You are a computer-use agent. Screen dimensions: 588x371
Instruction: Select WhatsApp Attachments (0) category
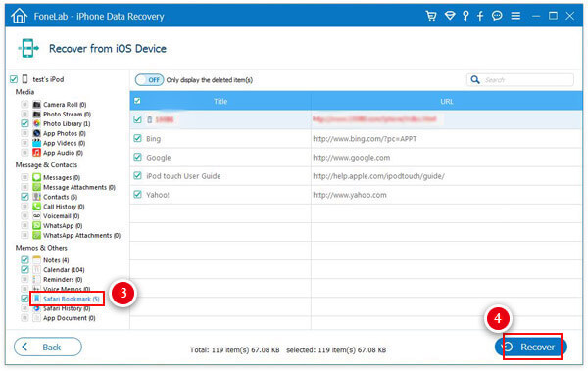(x=81, y=235)
